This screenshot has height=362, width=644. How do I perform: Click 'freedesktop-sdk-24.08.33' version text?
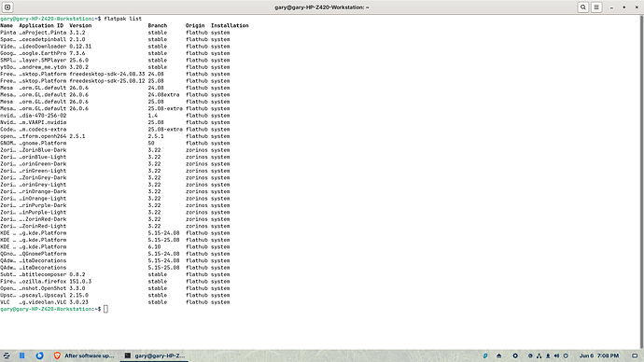(x=106, y=74)
